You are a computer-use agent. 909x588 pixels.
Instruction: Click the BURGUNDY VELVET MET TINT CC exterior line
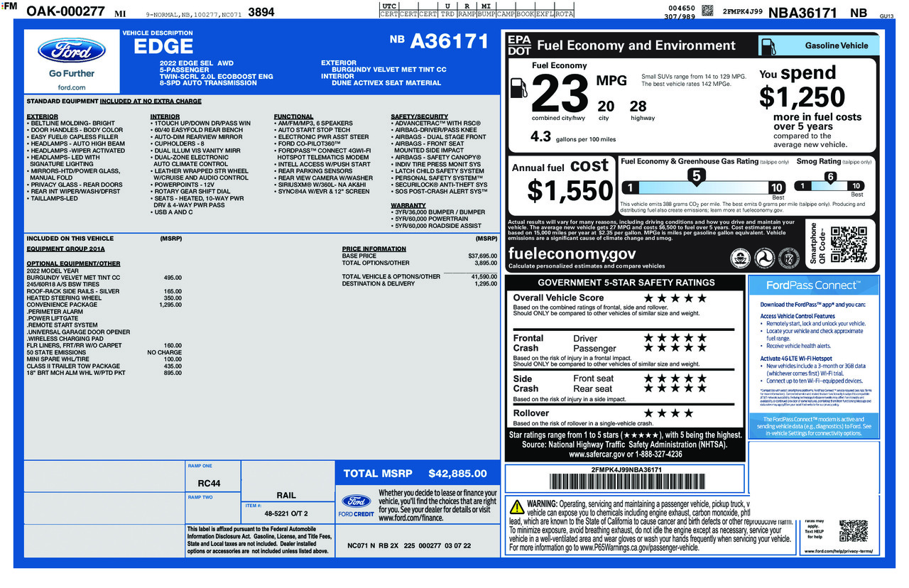[x=389, y=70]
